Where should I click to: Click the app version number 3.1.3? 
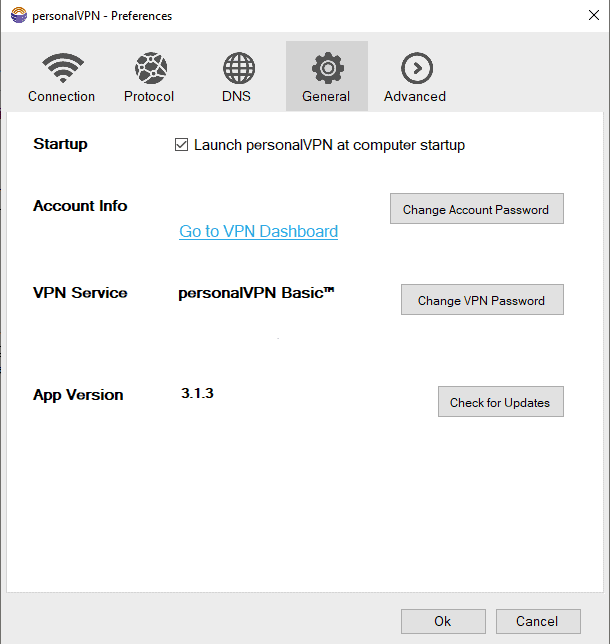197,393
